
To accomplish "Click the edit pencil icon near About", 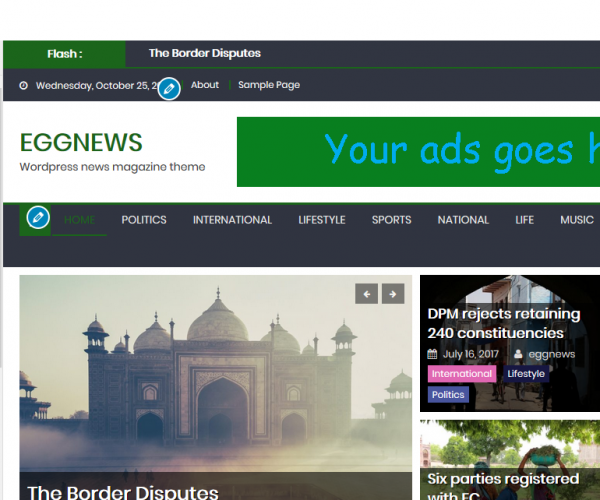I will pos(169,89).
